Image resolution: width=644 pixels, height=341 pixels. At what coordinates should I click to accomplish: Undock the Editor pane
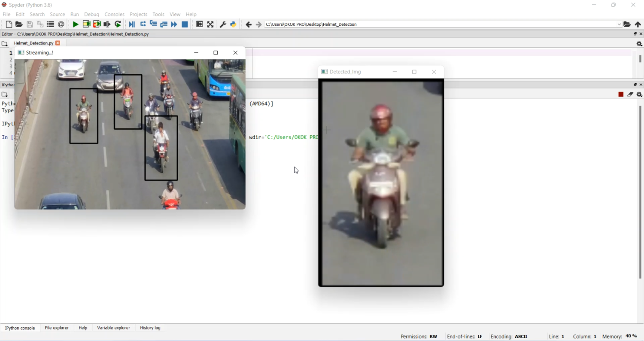[x=635, y=34]
